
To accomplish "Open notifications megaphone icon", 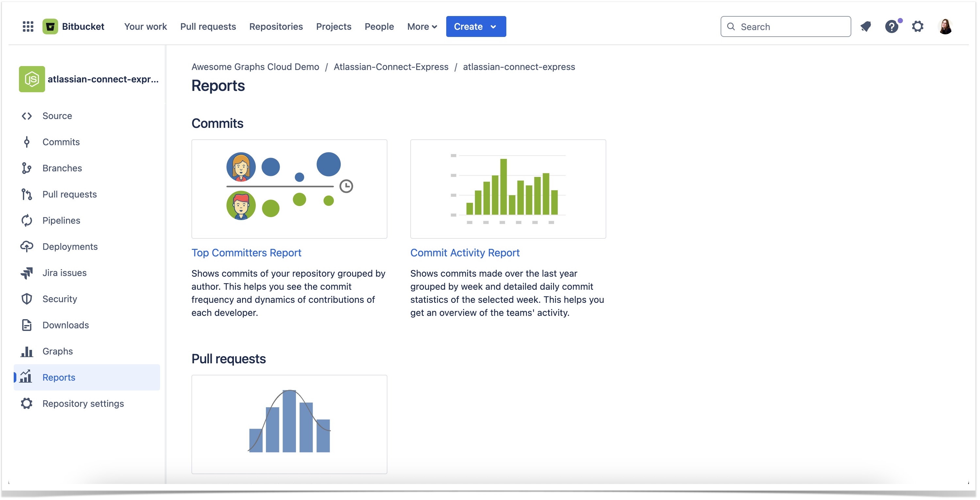I will 865,27.
